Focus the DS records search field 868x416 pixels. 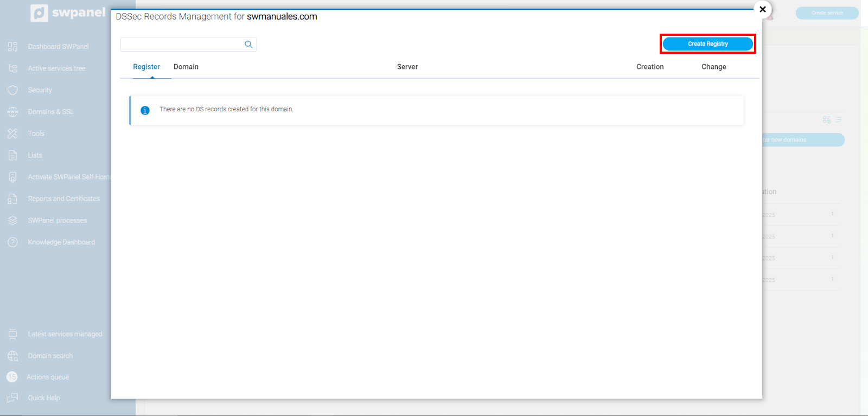(188, 45)
